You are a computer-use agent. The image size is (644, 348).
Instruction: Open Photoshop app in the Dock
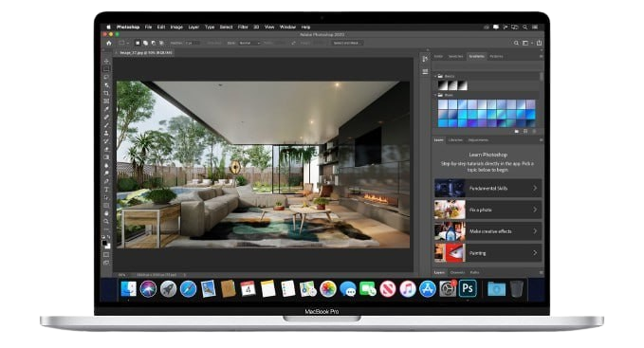(x=468, y=288)
